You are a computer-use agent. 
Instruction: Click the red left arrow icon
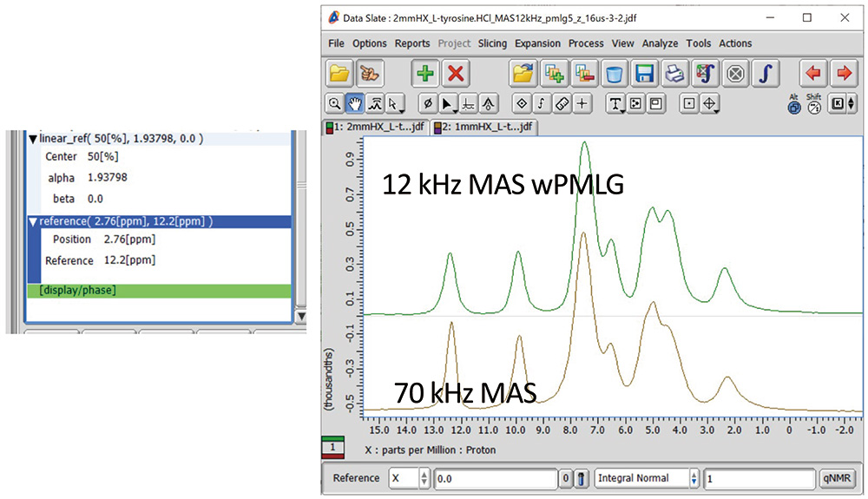pos(812,74)
